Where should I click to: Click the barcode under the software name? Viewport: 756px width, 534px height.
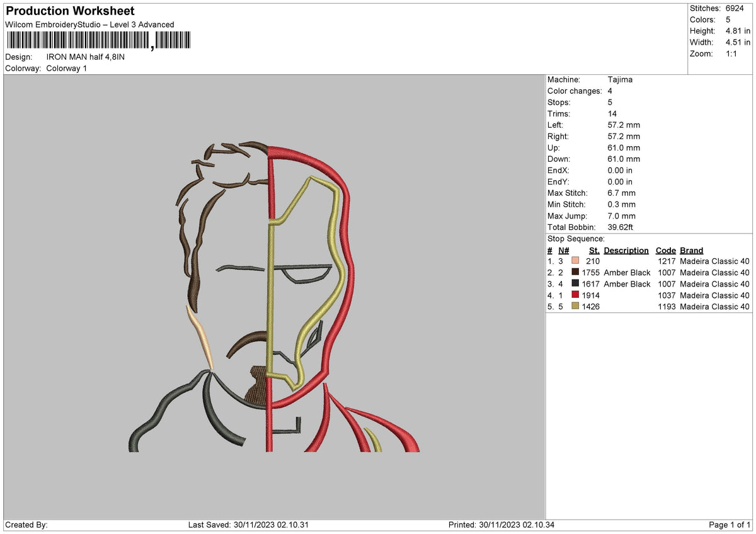click(x=98, y=41)
